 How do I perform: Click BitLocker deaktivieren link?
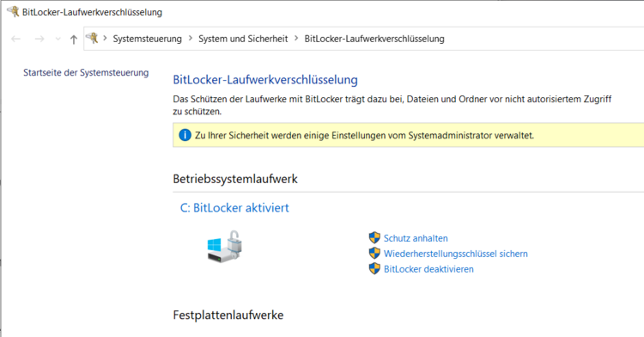tap(428, 269)
